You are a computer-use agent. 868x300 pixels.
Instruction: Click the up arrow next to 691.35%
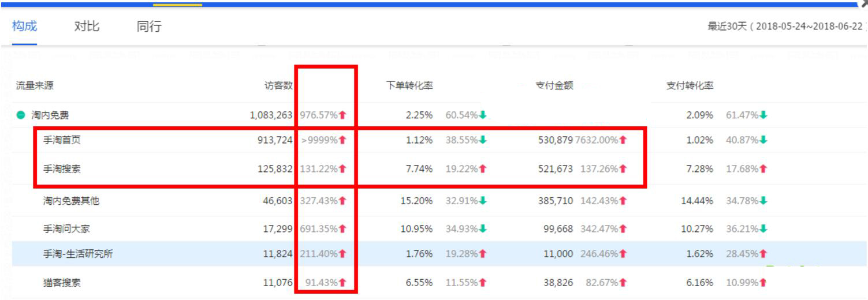(x=342, y=228)
